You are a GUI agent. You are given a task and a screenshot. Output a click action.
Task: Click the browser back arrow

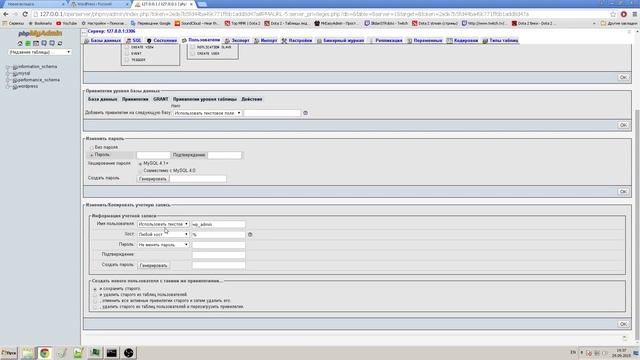[x=6, y=14]
